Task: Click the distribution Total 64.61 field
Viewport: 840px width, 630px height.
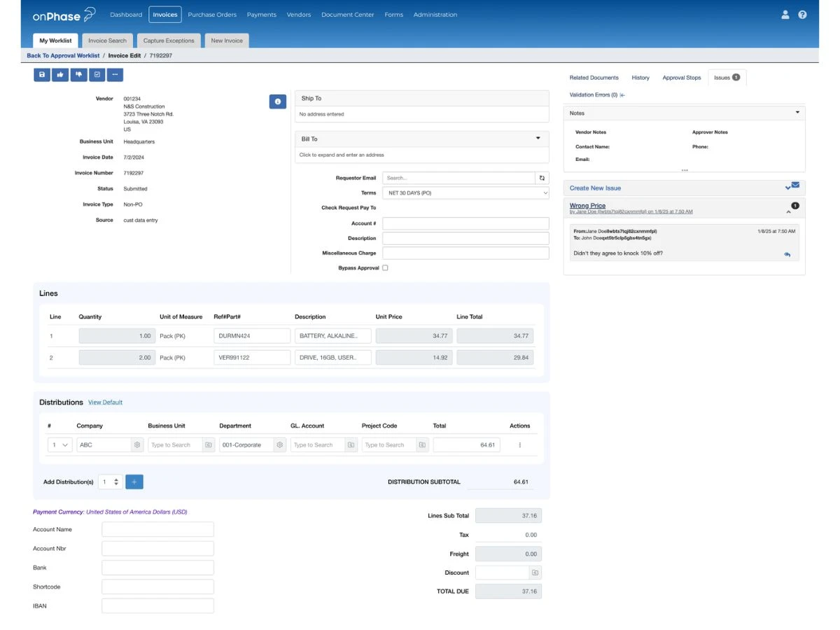Action: pos(466,444)
